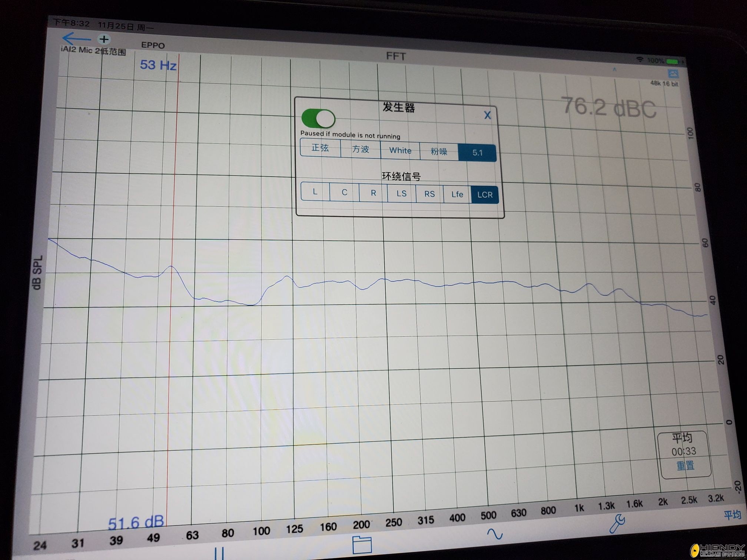Toggle the Lfe channel output
This screenshot has width=747, height=560.
[x=456, y=194]
